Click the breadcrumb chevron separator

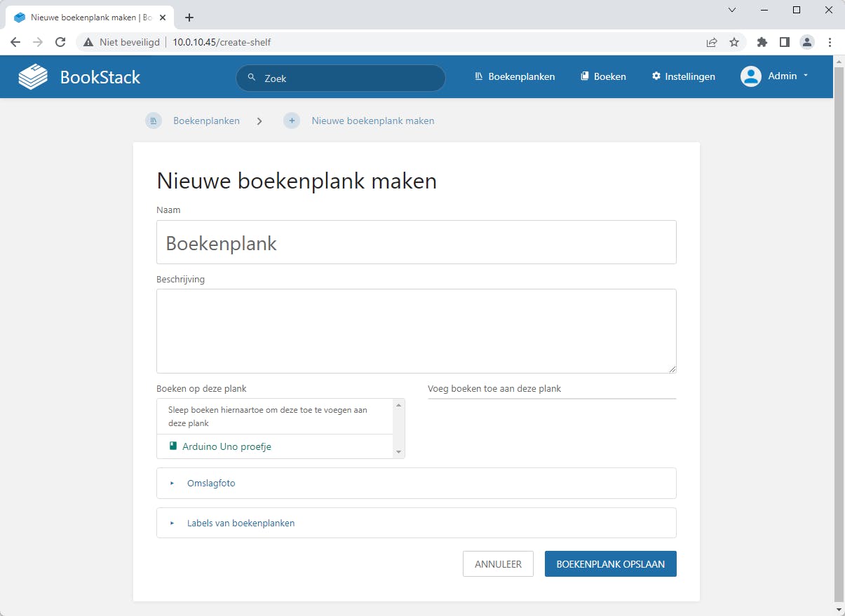coord(259,121)
